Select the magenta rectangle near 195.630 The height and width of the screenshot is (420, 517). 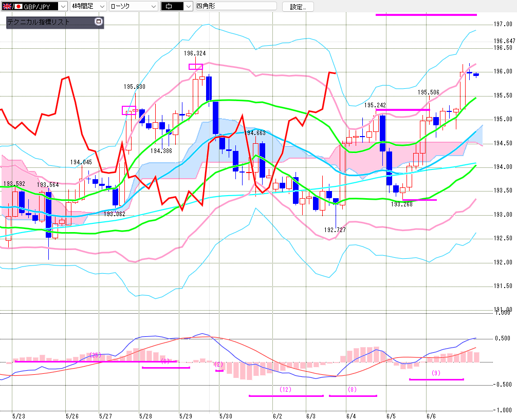(129, 110)
